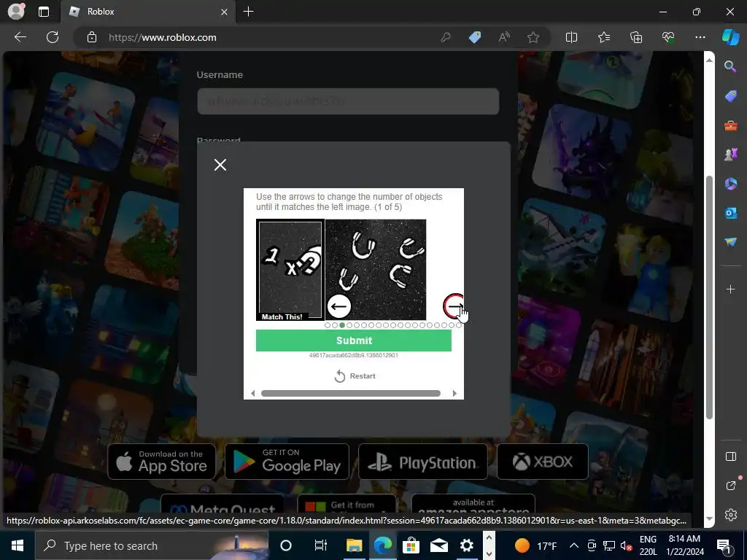
Task: Open the Windows Start menu
Action: [18, 545]
